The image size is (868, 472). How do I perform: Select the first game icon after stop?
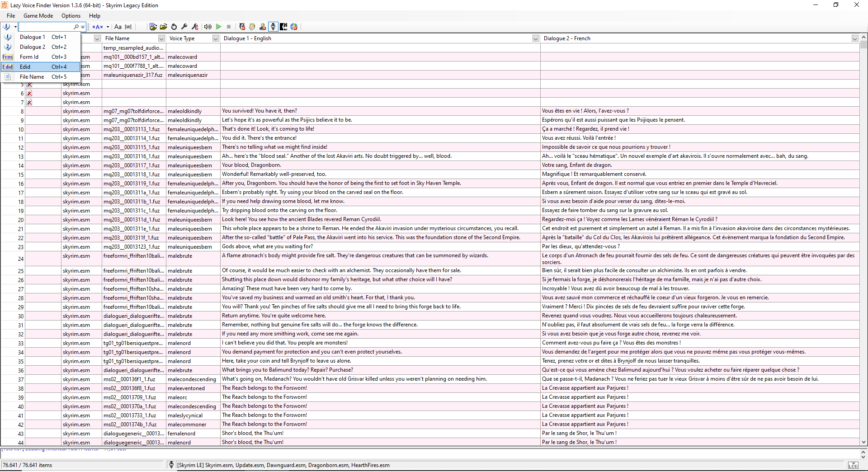point(242,27)
